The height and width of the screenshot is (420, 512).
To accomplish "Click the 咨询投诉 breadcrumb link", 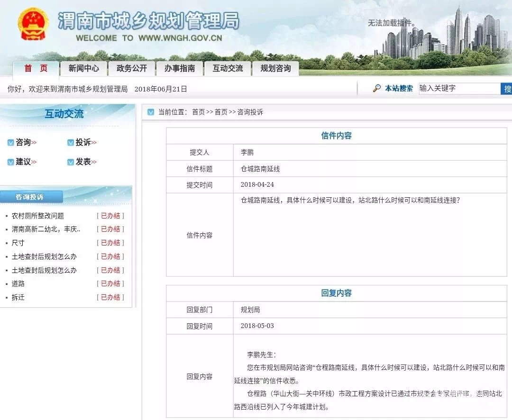I will click(250, 112).
